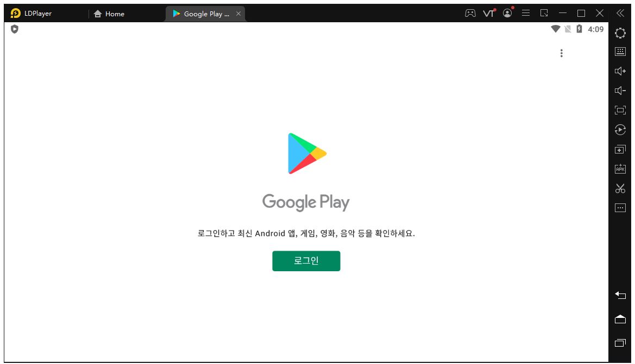The width and height of the screenshot is (635, 364).
Task: Increase volume with speaker plus icon
Action: coord(620,71)
